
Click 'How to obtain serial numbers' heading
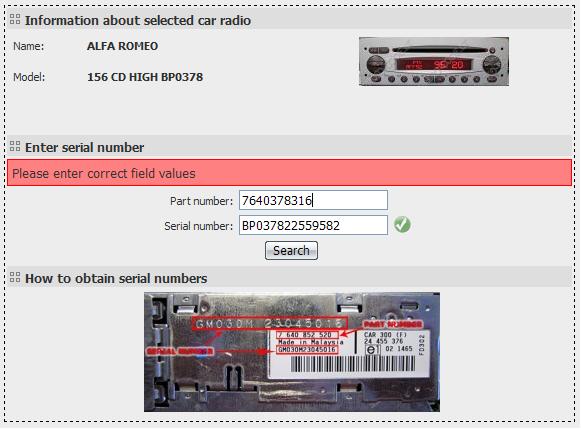click(116, 279)
